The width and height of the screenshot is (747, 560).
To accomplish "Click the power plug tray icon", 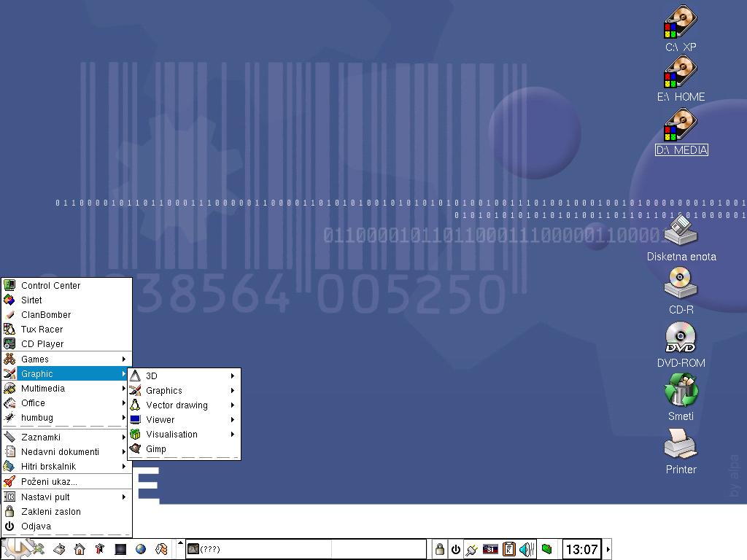I will tap(472, 550).
